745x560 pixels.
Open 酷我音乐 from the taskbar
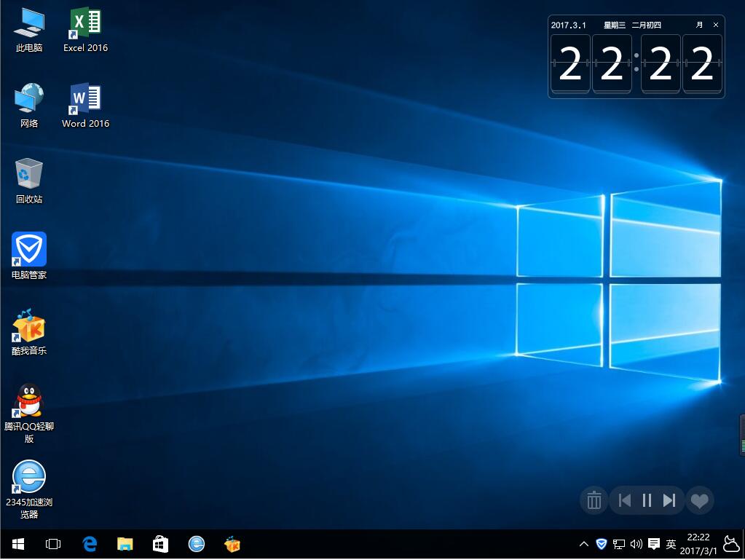232,544
